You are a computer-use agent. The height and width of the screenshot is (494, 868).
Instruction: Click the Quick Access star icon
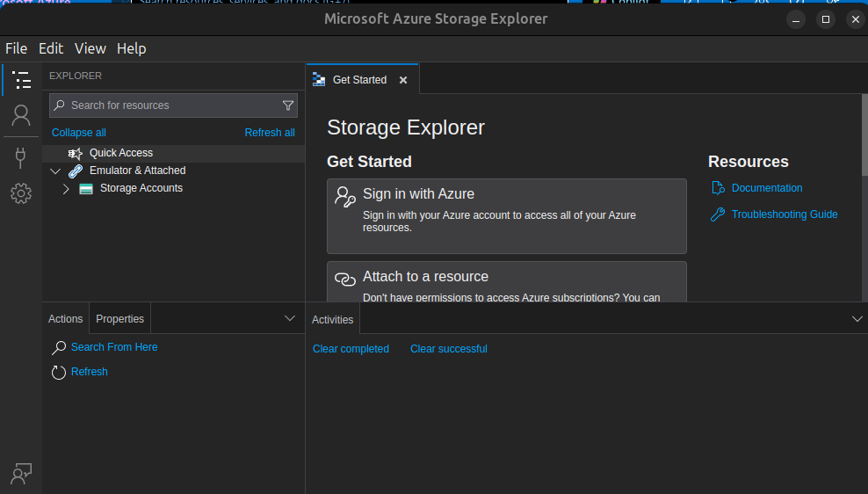pos(76,154)
